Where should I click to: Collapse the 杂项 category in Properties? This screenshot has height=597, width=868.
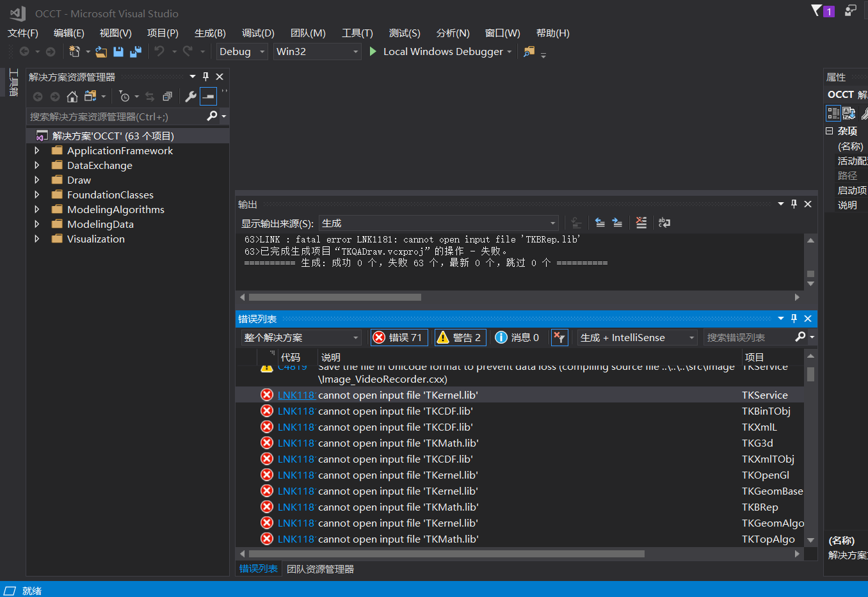tap(830, 131)
